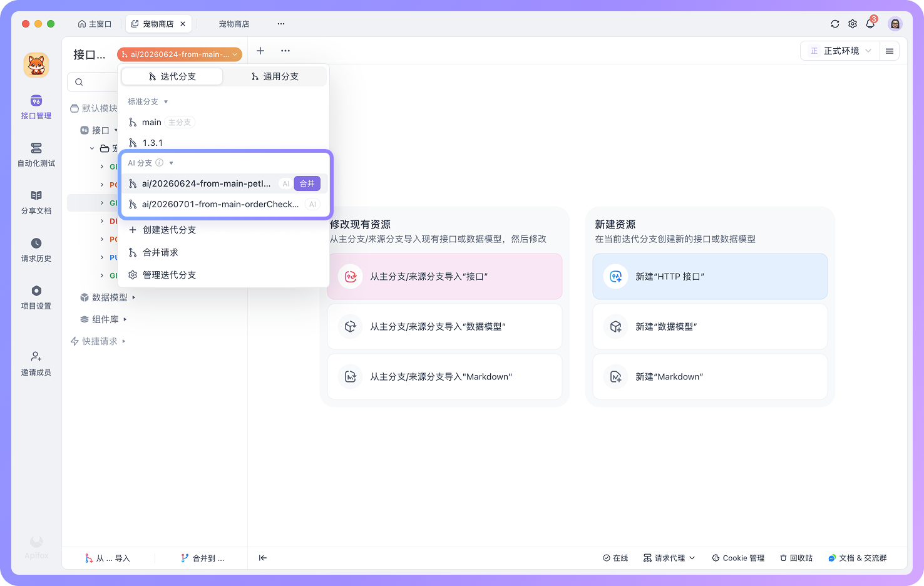This screenshot has width=924, height=586.
Task: Click the refresh sync icon
Action: 835,24
